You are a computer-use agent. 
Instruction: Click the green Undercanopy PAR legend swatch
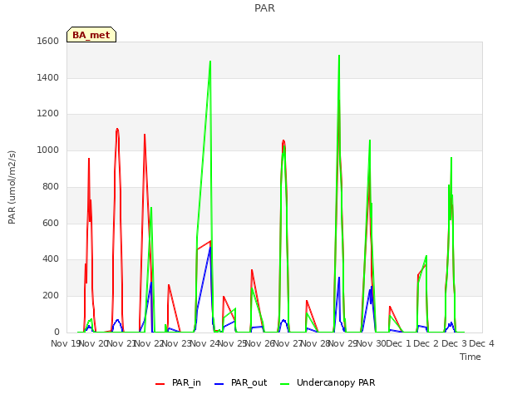[285, 384]
